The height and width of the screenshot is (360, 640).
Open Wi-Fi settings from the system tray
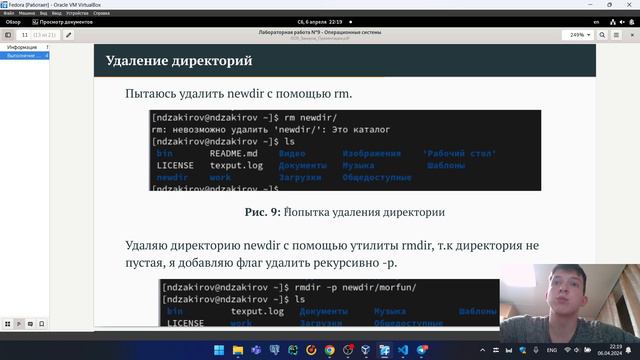coord(567,350)
